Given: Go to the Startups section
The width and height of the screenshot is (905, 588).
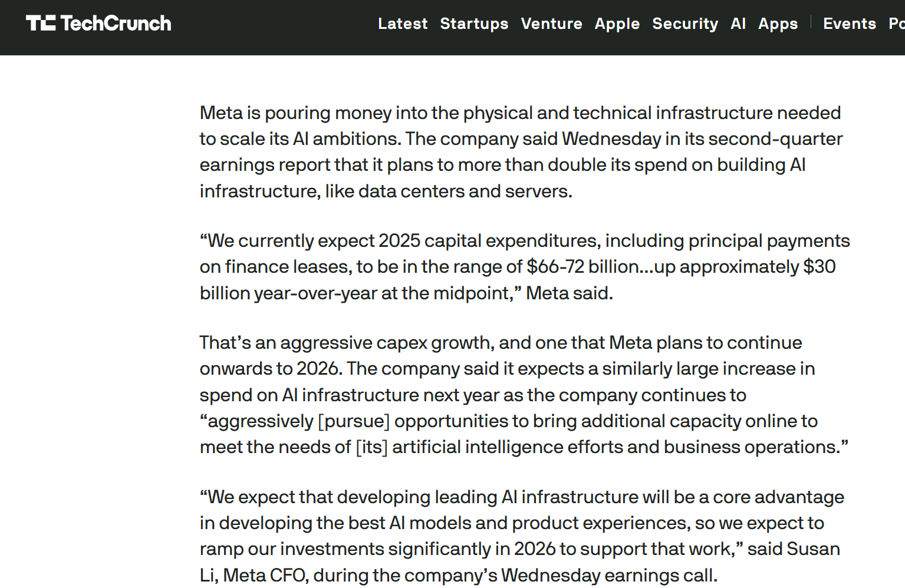Looking at the screenshot, I should tap(474, 24).
